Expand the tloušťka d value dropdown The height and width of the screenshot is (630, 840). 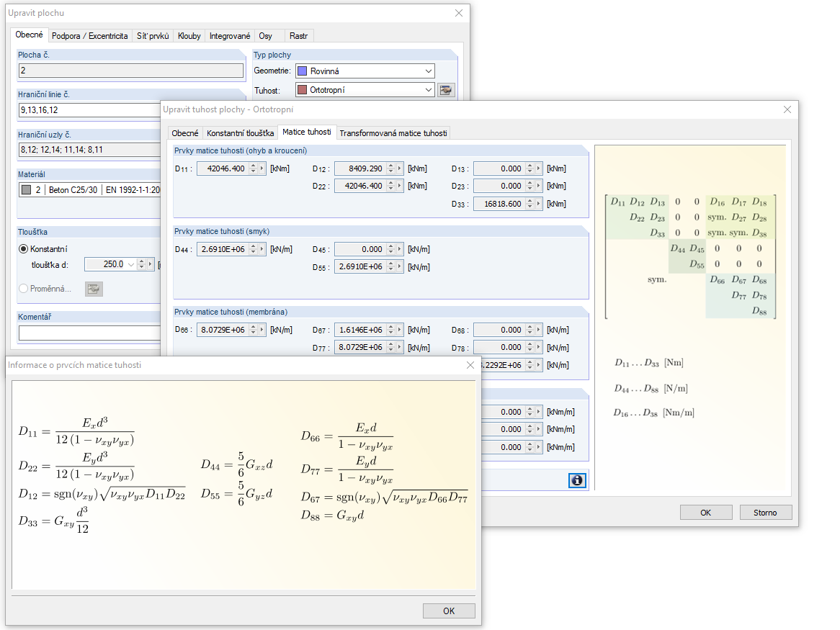(130, 264)
